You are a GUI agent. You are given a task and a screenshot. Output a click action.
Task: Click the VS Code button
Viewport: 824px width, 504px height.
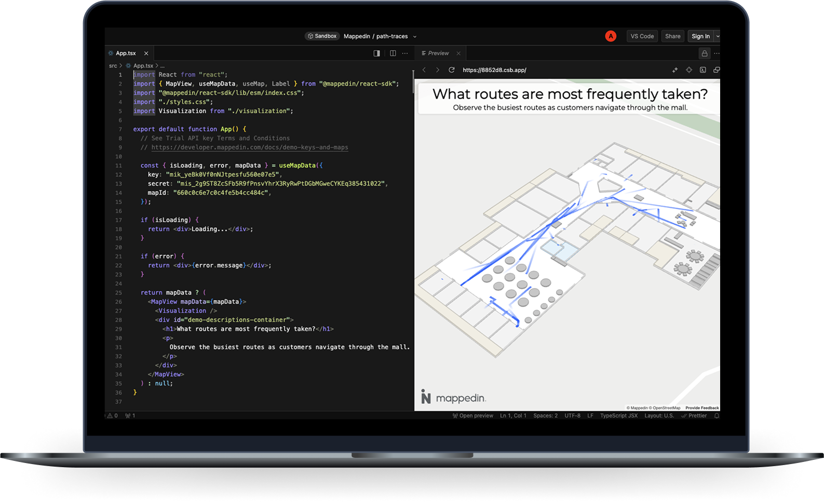point(642,36)
